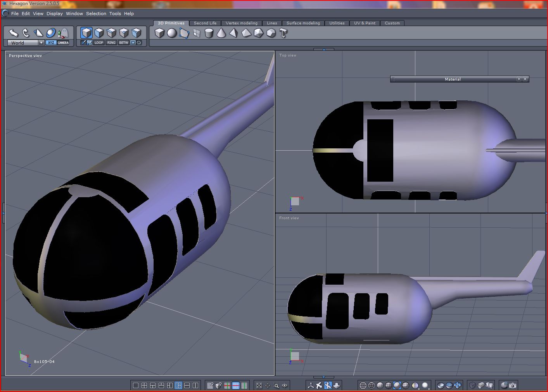Click the LOOP selection button
Screen dimensions: 548x392
[99, 43]
